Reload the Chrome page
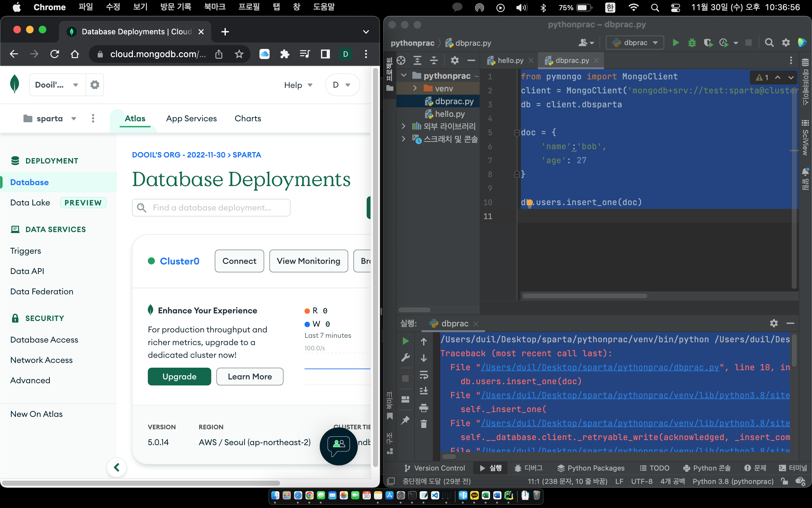 click(x=55, y=54)
